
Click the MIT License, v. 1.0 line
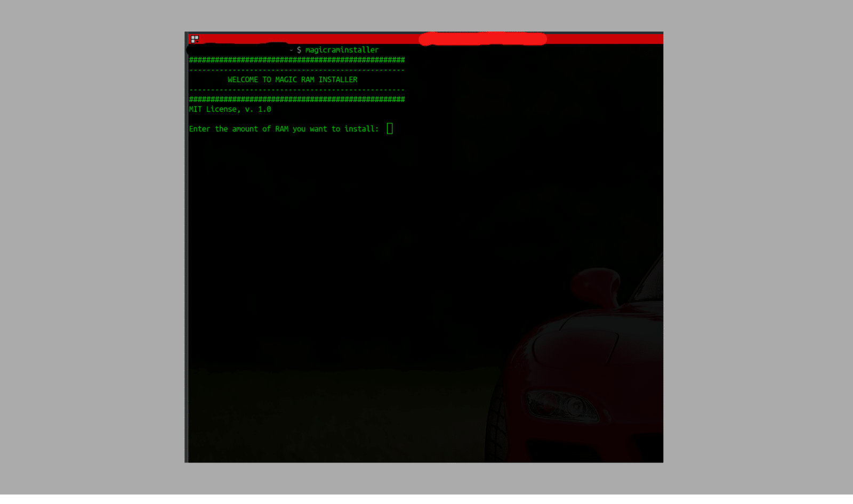(230, 109)
